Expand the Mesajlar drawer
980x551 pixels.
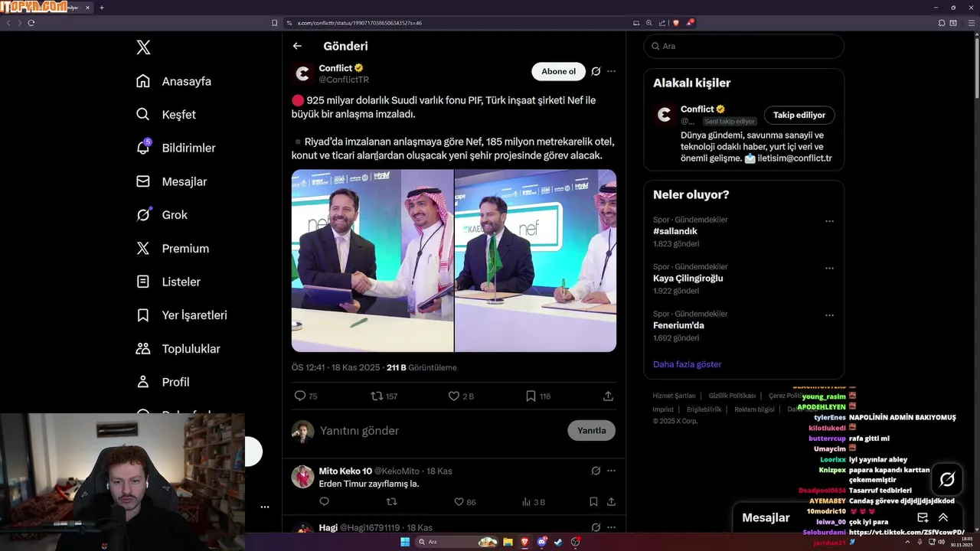(943, 518)
